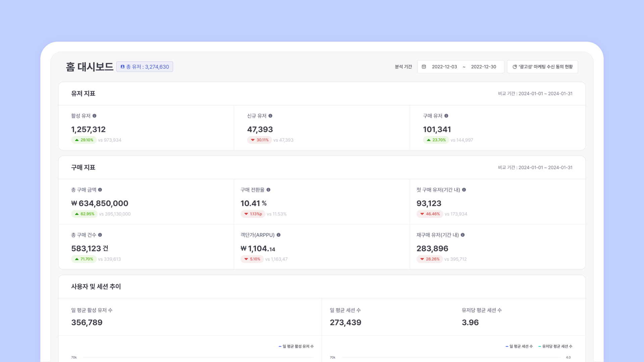The height and width of the screenshot is (362, 644).
Task: Click the 총 유저 : 3,274,630 badge
Action: 145,67
